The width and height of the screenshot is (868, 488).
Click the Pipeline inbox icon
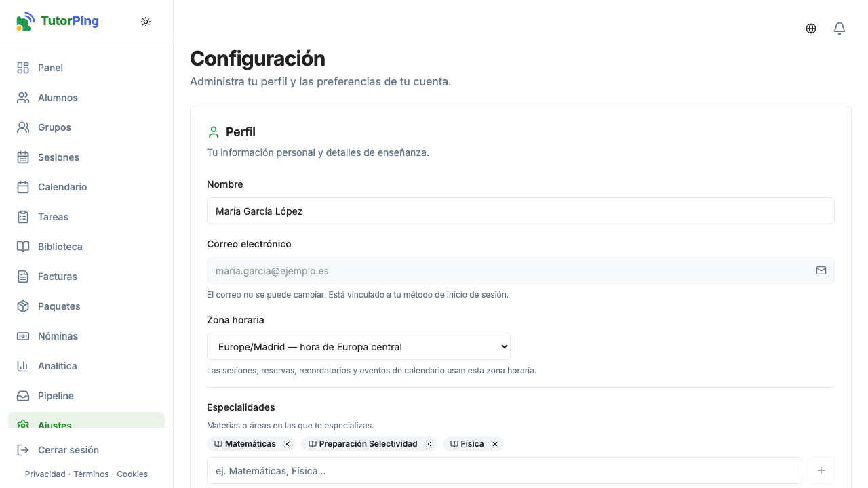23,396
